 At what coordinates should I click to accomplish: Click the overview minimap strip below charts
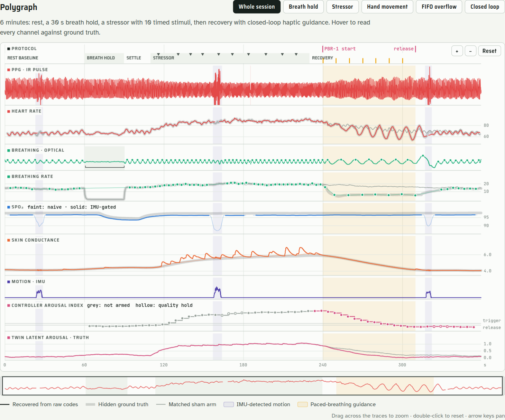click(252, 386)
